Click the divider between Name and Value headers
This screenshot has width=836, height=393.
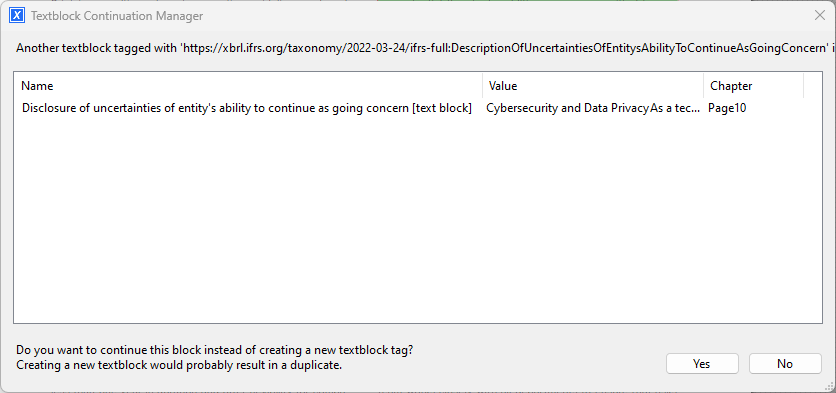pos(483,86)
